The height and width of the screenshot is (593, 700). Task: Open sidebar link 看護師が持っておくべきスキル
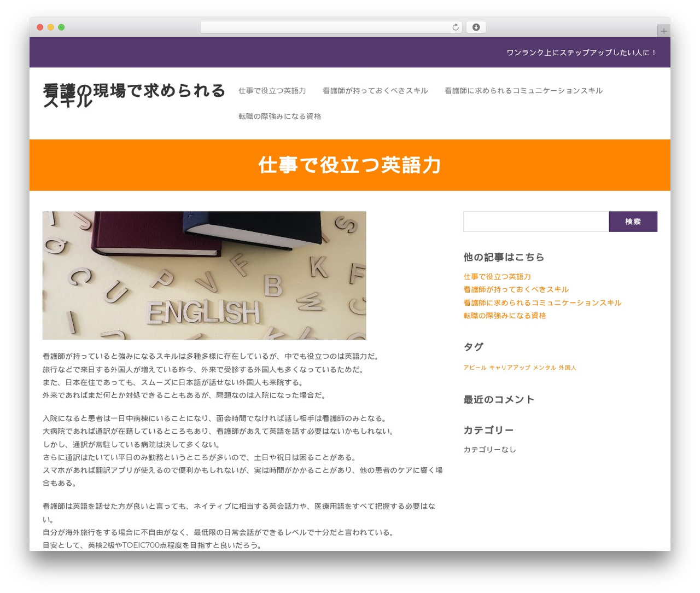(516, 289)
